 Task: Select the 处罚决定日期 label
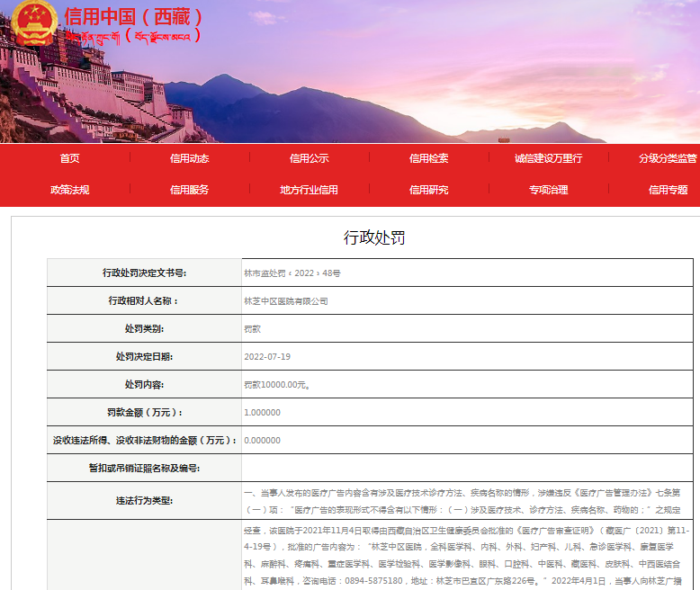(x=144, y=356)
